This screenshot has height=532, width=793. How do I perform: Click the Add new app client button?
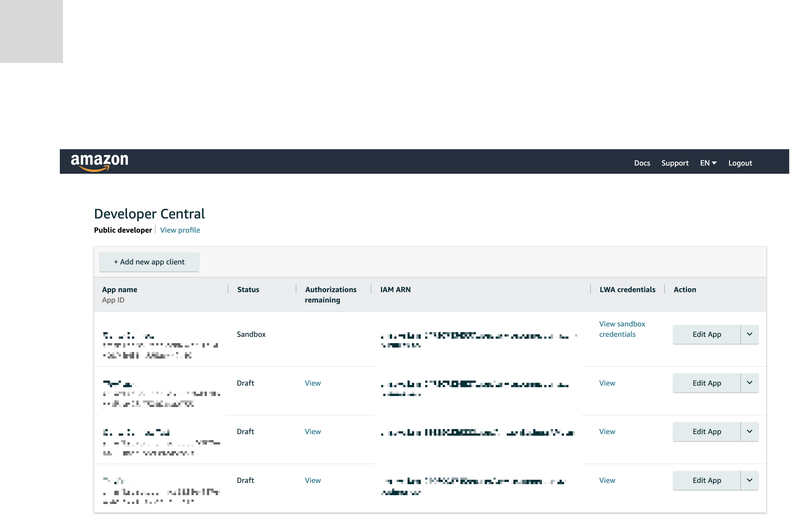pos(149,262)
